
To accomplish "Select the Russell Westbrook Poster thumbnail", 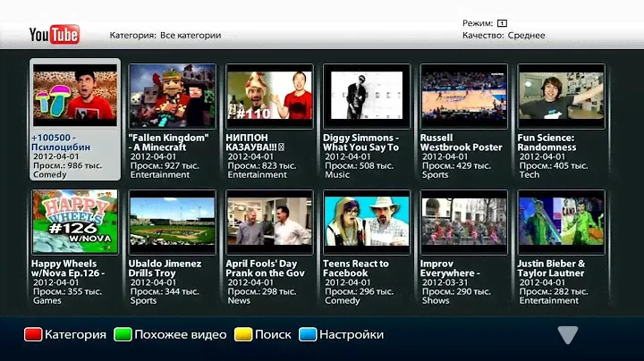I will tap(463, 95).
